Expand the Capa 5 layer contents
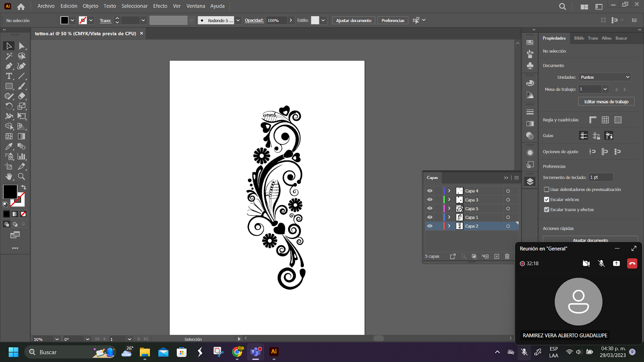 [449, 208]
